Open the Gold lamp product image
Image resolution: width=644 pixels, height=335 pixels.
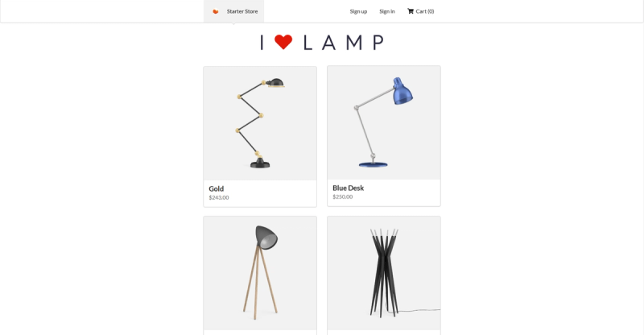coord(260,123)
